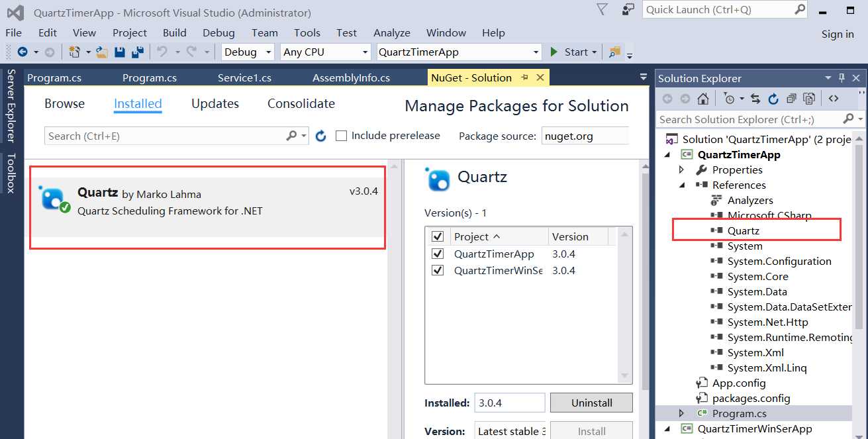Click the magnifier in NuGet search box

pyautogui.click(x=291, y=136)
